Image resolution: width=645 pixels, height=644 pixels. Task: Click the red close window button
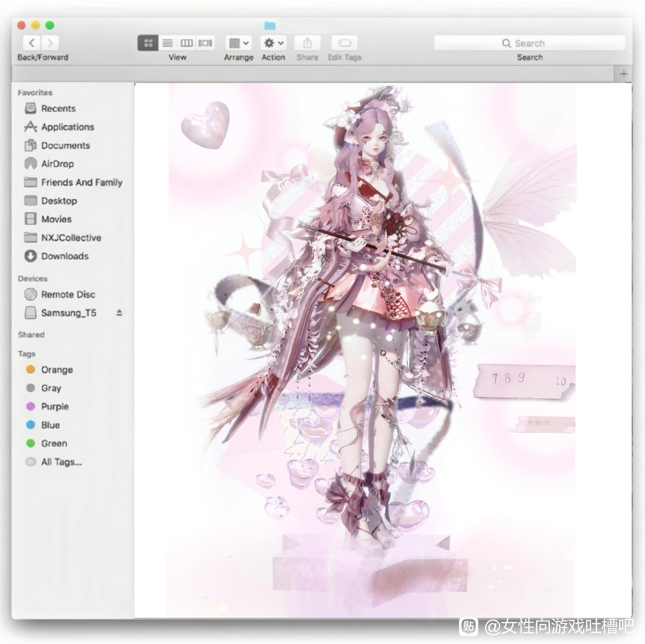21,25
